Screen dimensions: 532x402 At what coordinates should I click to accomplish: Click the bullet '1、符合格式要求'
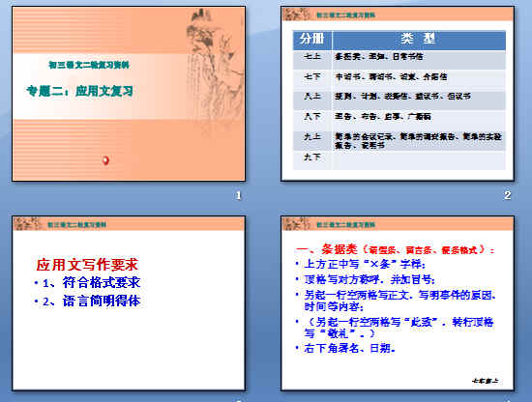(x=87, y=283)
